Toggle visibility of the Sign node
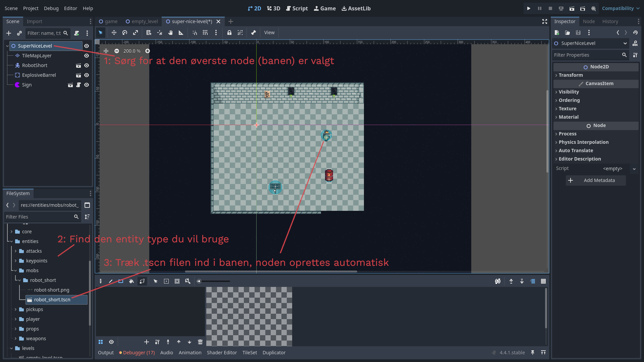Screen dimensions: 644x362 [87, 85]
